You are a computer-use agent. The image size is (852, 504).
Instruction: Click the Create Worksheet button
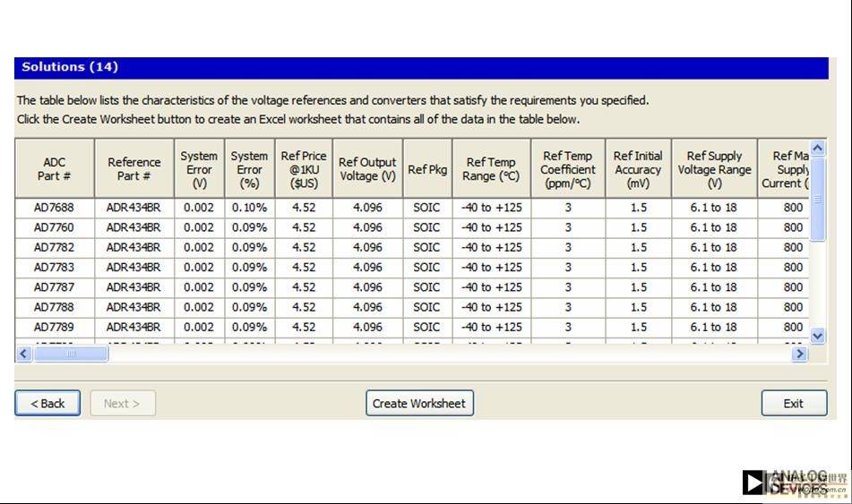tap(419, 403)
